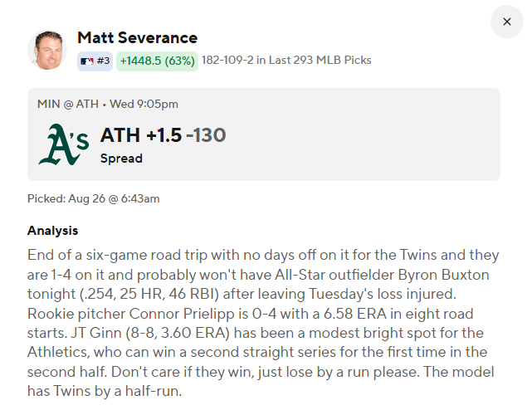Open the 182-109-2 MLB picks record
This screenshot has width=532, height=415.
286,60
